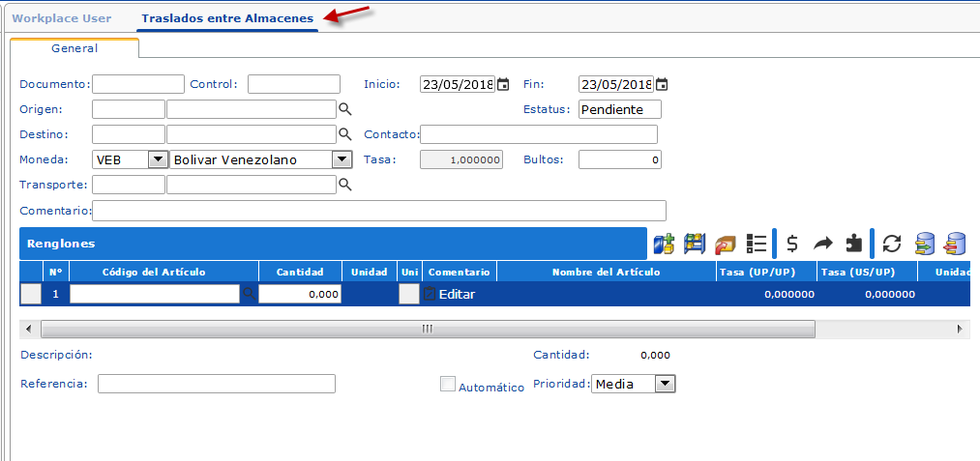Click the Cantidad column header
The height and width of the screenshot is (461, 980).
pos(300,272)
